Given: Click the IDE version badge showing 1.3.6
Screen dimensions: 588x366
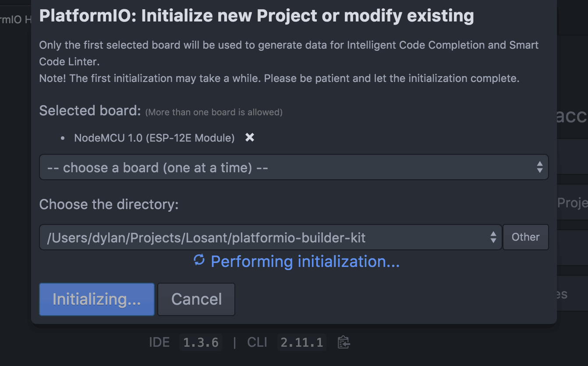Looking at the screenshot, I should coord(200,342).
